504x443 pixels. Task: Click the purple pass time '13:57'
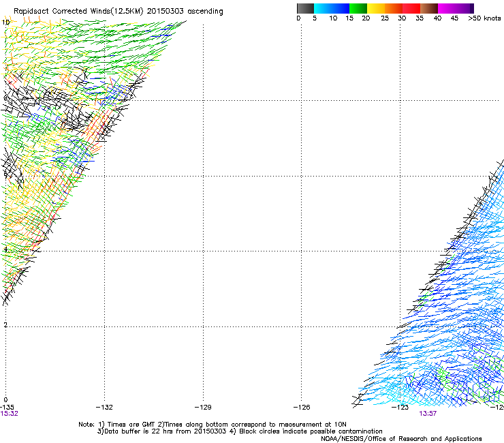click(428, 414)
